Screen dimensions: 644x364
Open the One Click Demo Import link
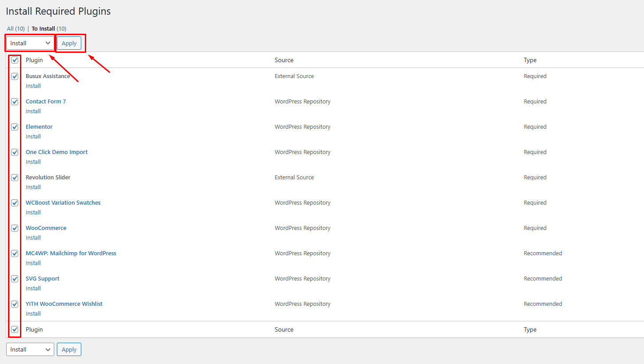coord(56,152)
